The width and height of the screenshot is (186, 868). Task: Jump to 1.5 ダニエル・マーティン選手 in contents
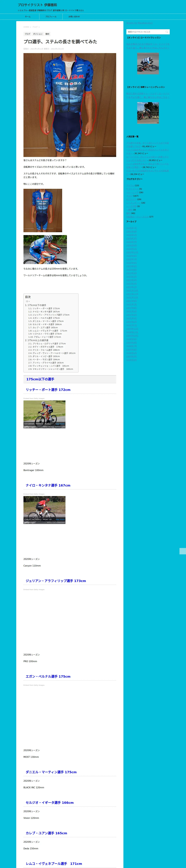46,321
